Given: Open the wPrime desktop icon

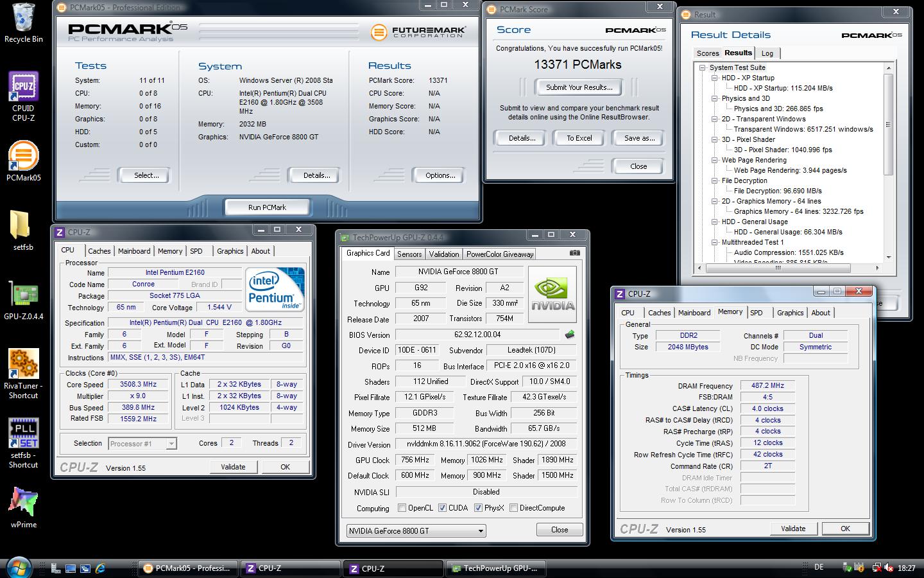Looking at the screenshot, I should click(23, 507).
